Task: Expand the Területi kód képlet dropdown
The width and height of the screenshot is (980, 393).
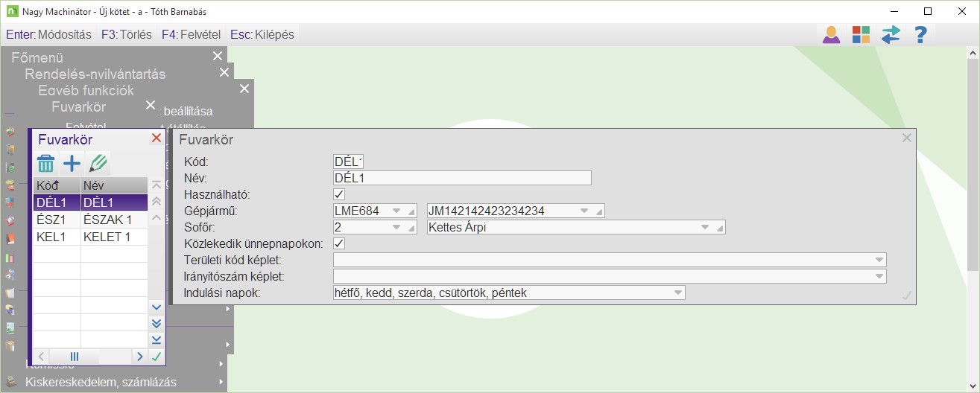Action: [879, 260]
